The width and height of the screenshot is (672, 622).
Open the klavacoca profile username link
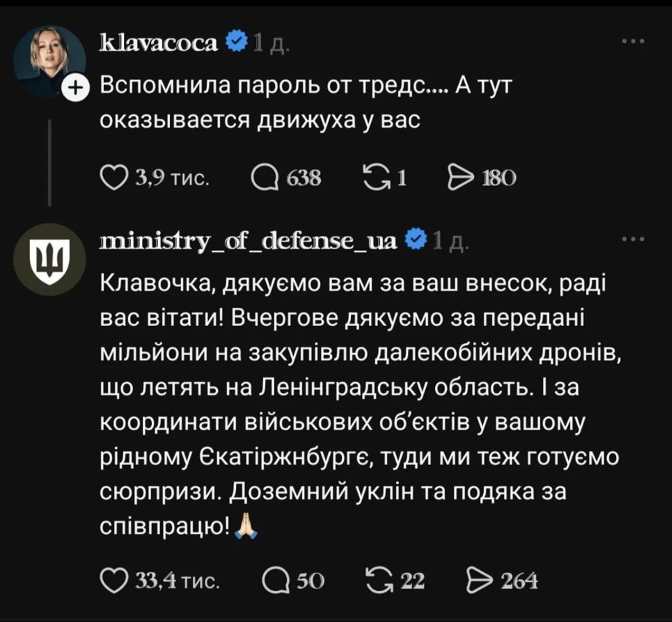tap(158, 42)
